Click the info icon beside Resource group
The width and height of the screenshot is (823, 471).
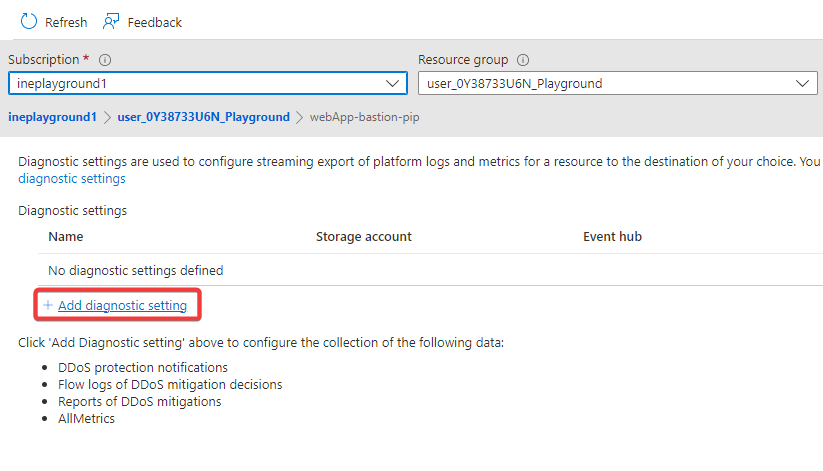click(523, 60)
